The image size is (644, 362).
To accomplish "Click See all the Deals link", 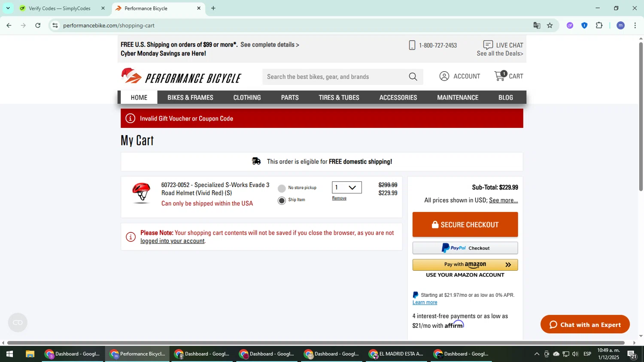I will (500, 54).
